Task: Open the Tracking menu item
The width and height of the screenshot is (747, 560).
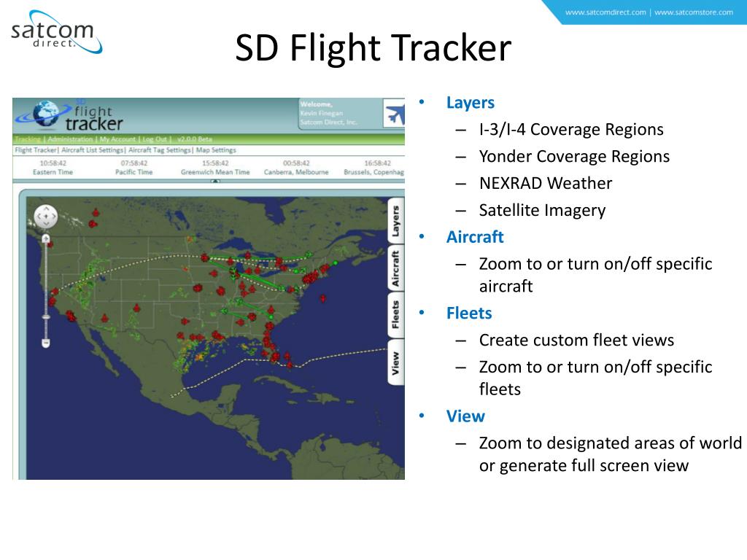Action: [x=28, y=139]
